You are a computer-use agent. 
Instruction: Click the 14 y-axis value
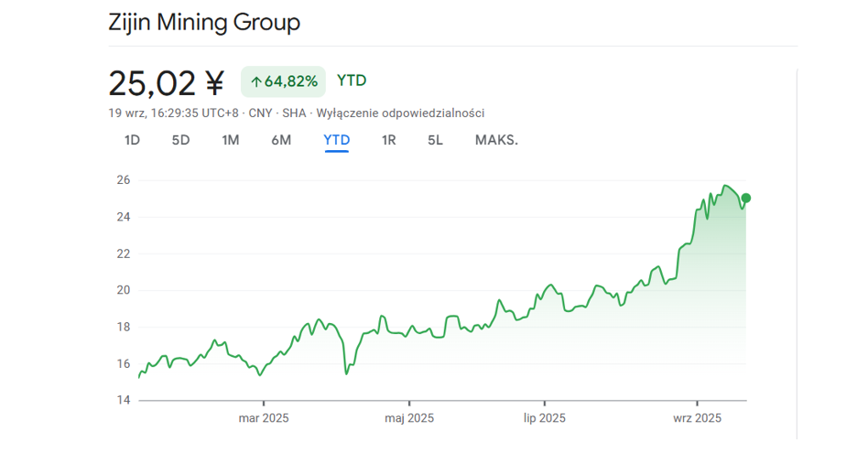click(x=124, y=400)
